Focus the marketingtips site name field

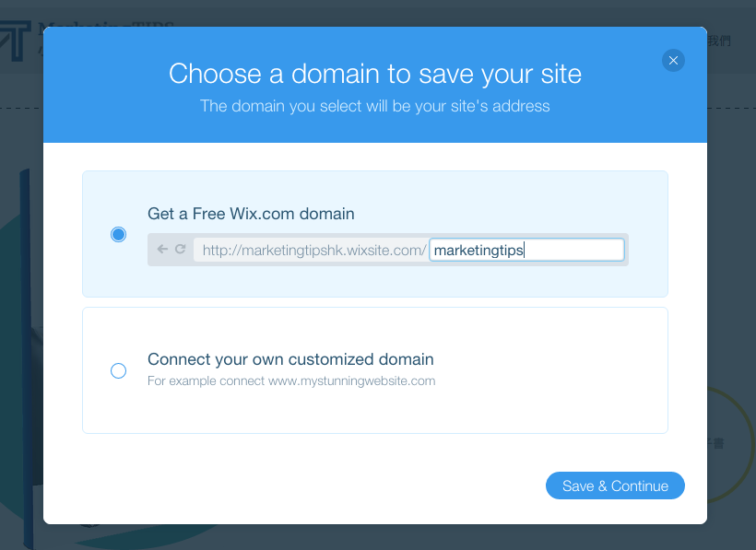click(526, 250)
